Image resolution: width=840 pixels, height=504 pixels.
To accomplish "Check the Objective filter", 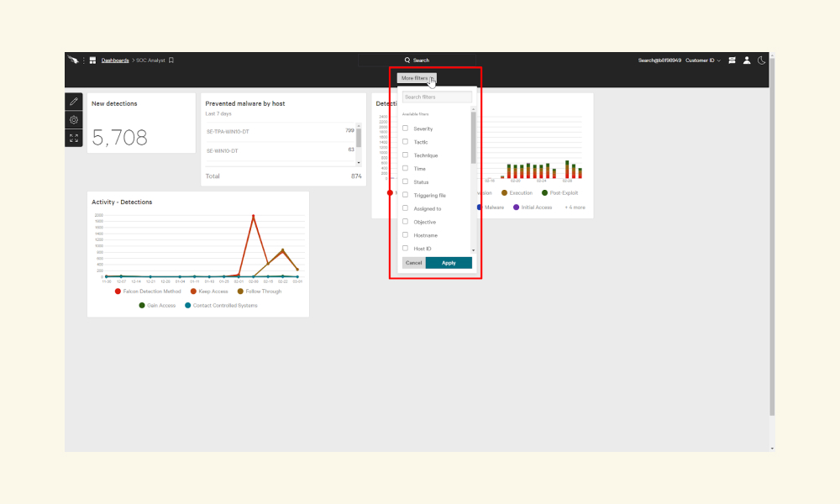I will tap(406, 221).
